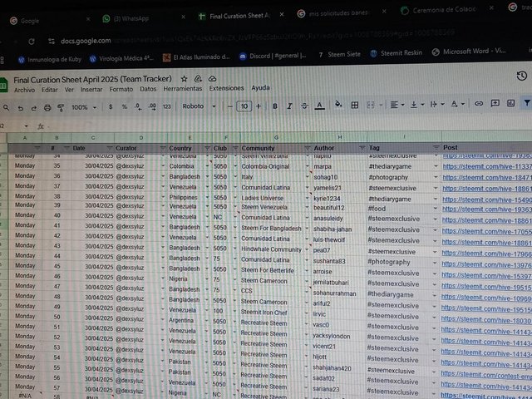Decrease decimal places icon
532x399 pixels.
point(138,106)
